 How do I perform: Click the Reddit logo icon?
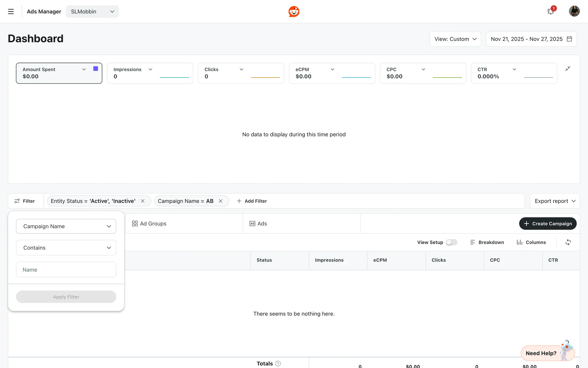[x=294, y=12]
